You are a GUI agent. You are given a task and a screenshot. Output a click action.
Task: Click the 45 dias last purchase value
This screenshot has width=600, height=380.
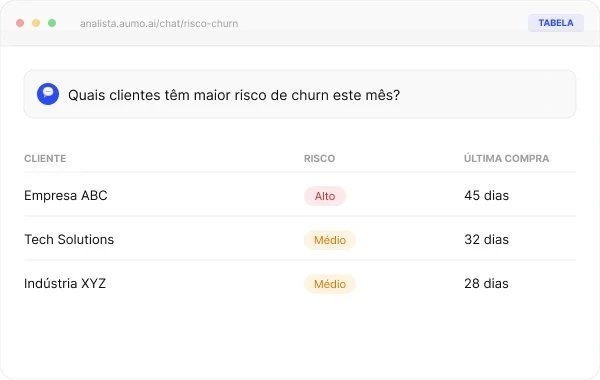(x=486, y=196)
